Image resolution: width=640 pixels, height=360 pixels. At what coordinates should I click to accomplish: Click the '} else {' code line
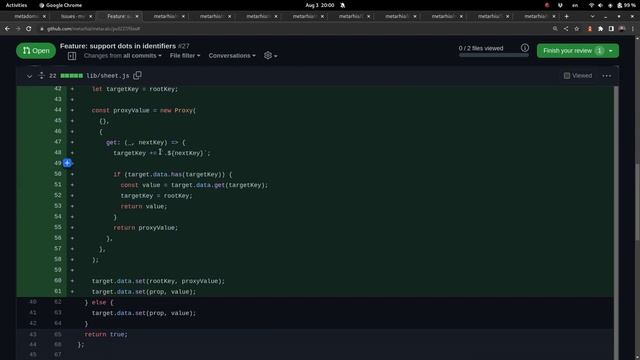click(99, 302)
